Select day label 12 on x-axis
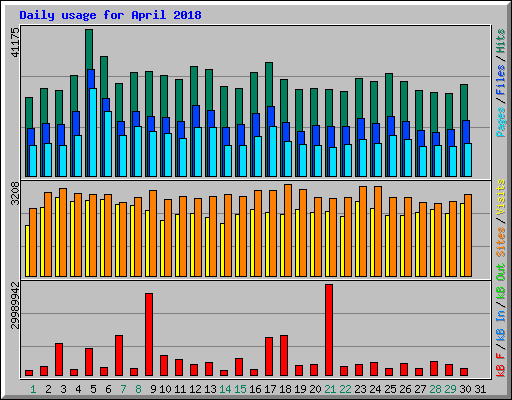512x400 pixels. (195, 389)
